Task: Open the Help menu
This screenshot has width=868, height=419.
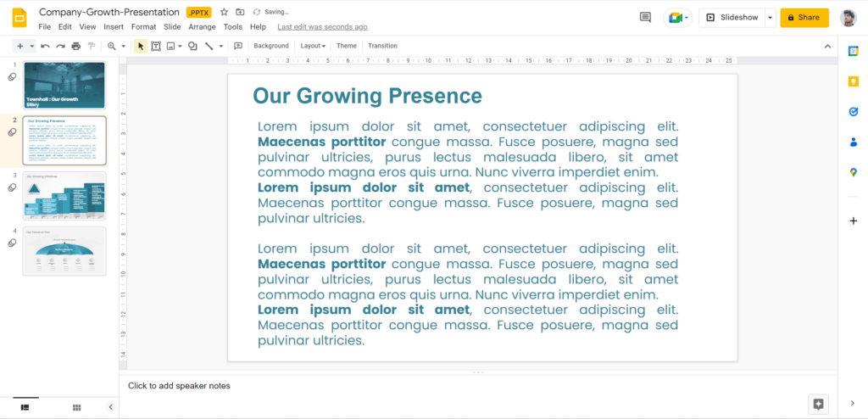Action: [258, 26]
